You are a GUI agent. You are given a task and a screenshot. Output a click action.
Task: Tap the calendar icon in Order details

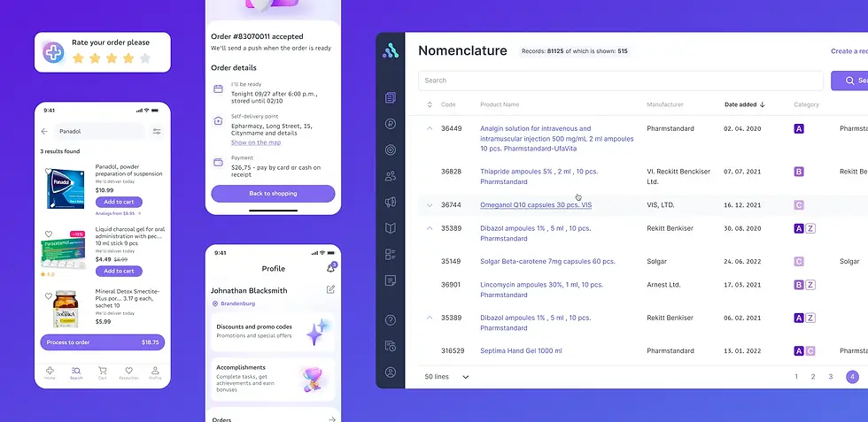(x=218, y=88)
